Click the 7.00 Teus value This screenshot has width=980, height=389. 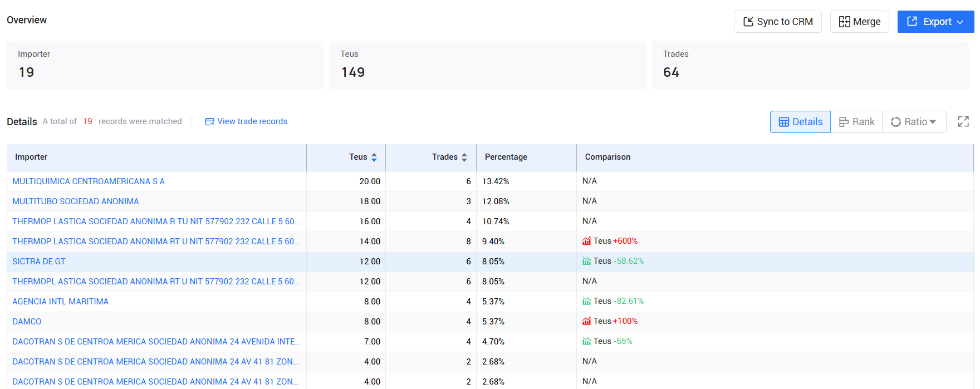coord(372,342)
